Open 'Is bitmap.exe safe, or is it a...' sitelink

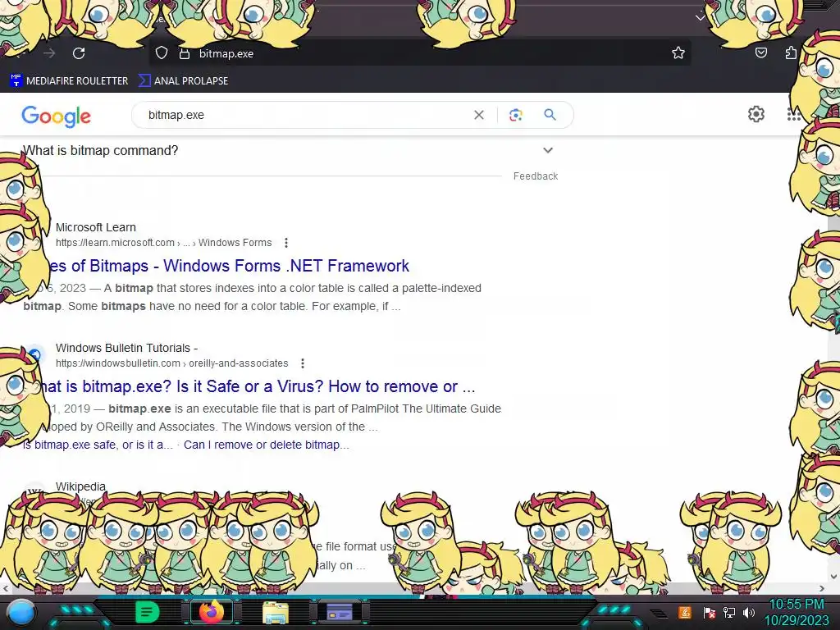98,445
